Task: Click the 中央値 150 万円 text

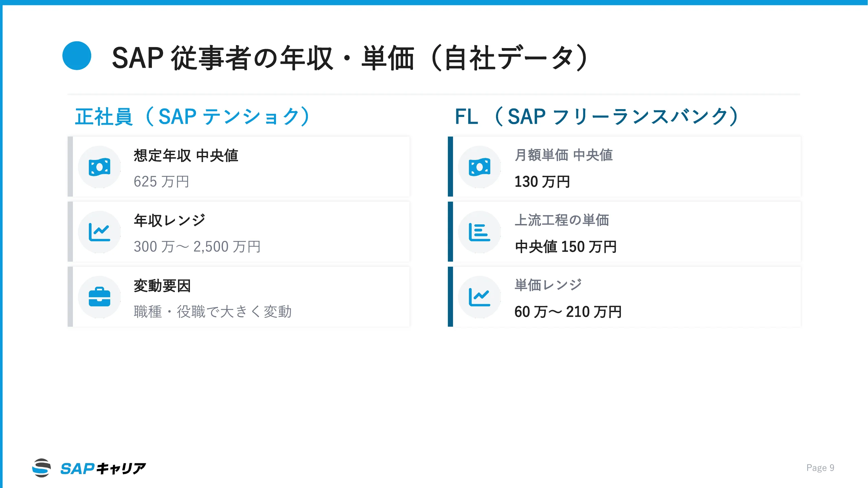Action: tap(566, 247)
